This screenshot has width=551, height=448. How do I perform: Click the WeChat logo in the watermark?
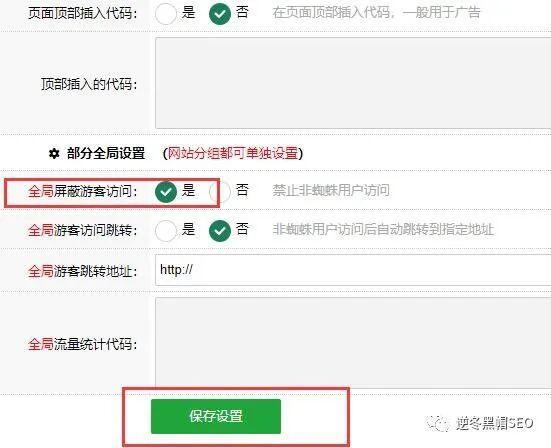[x=438, y=423]
